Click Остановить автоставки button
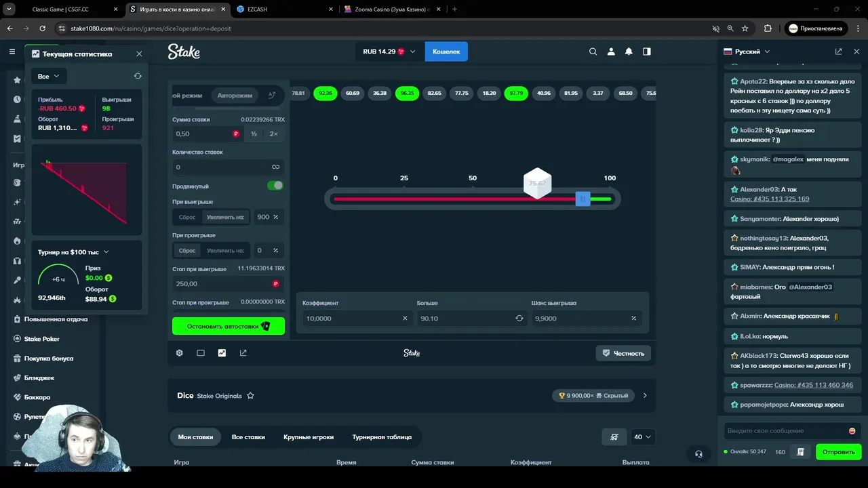This screenshot has width=868, height=488. 229,326
